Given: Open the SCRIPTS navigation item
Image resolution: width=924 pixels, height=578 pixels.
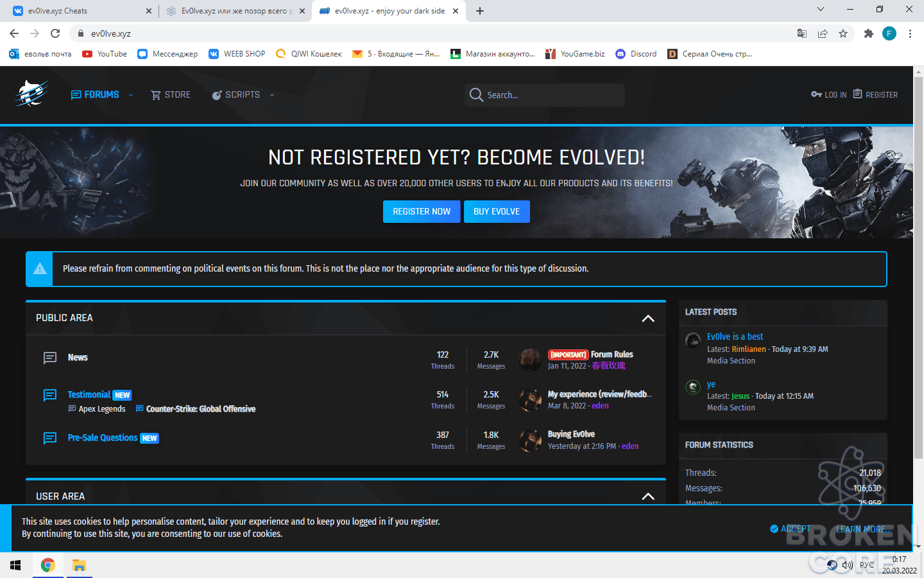Looking at the screenshot, I should tap(235, 94).
